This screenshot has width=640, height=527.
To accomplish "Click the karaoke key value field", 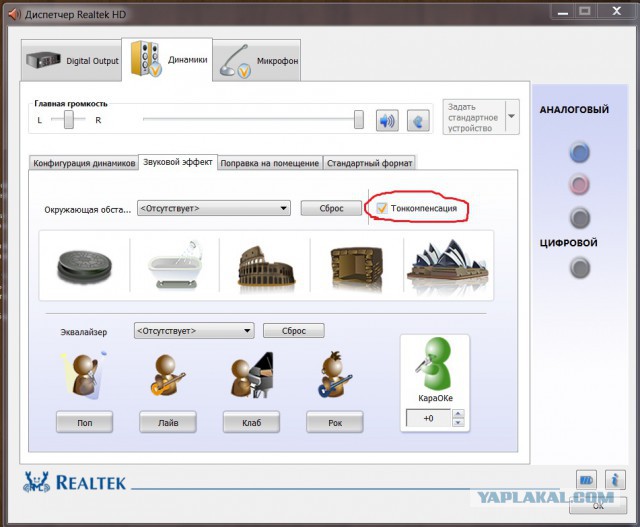I will (428, 418).
